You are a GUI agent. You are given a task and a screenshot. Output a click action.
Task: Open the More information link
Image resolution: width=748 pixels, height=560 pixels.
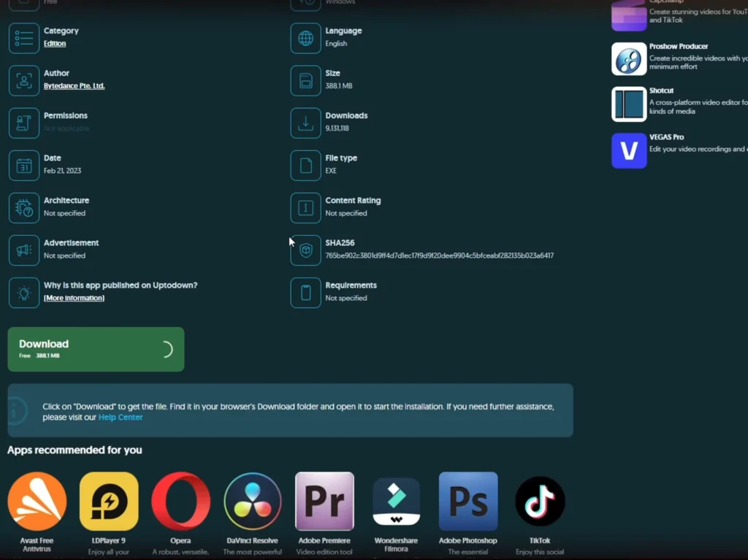[x=74, y=298]
